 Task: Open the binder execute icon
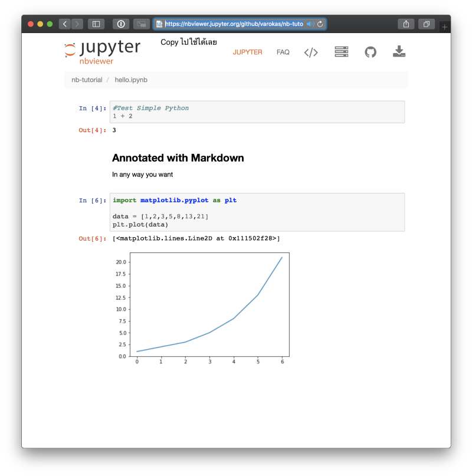point(342,52)
